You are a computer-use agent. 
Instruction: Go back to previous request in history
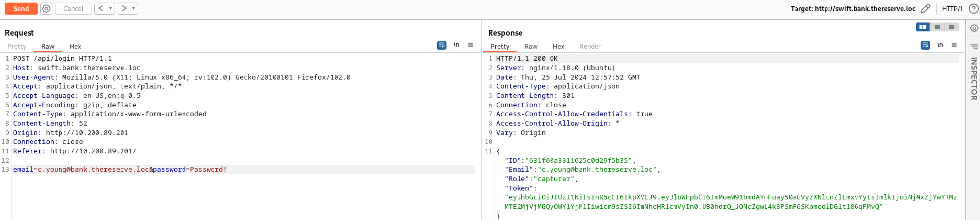(100, 8)
